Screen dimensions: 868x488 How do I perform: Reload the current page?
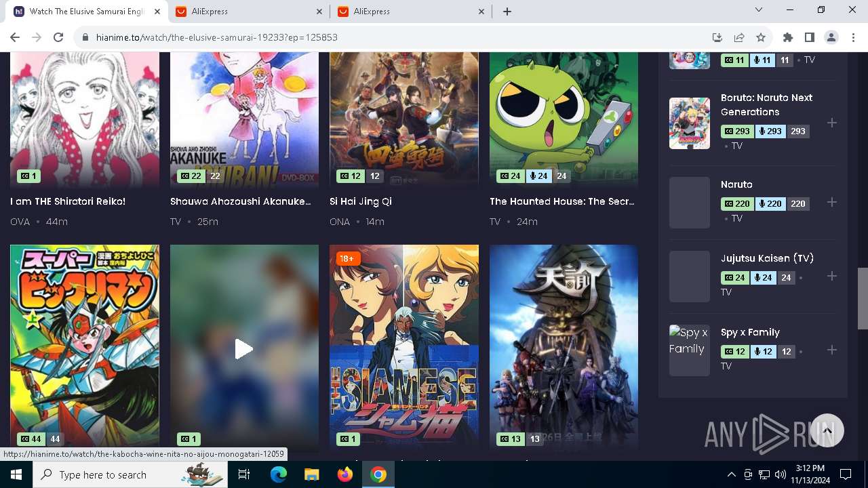click(x=58, y=37)
